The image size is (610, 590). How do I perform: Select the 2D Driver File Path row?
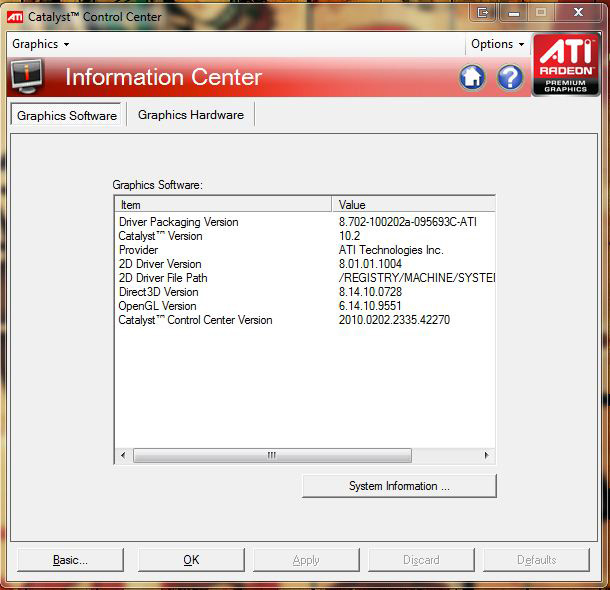[305, 278]
